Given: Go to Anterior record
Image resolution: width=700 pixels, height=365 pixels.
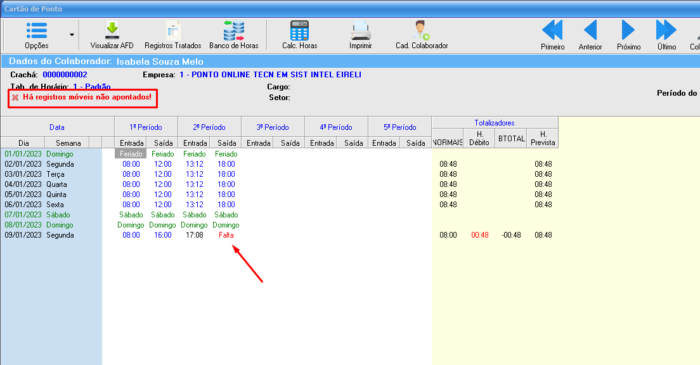Looking at the screenshot, I should tap(590, 35).
